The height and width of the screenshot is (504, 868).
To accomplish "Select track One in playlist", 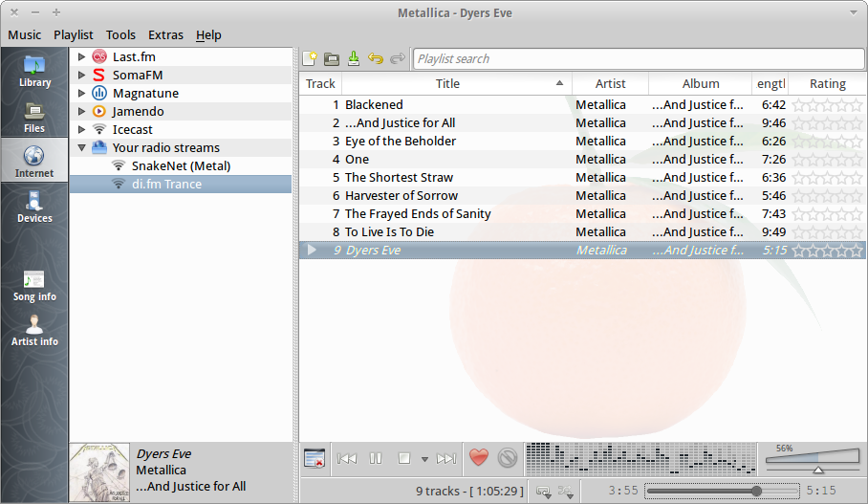I will point(582,160).
